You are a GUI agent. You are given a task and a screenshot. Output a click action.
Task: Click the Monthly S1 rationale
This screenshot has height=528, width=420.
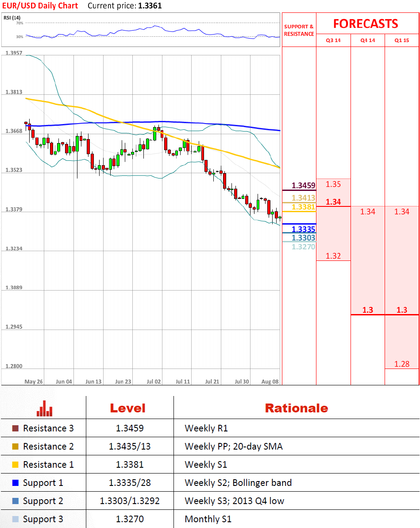(208, 519)
